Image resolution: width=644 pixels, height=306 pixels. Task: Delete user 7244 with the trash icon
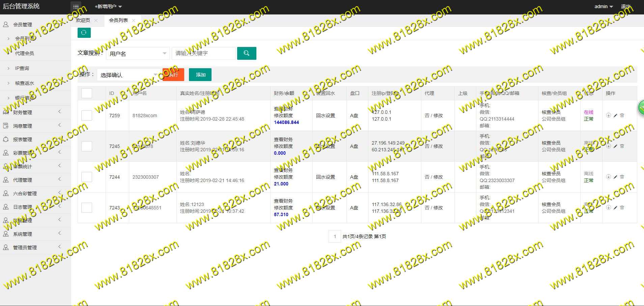click(x=622, y=177)
